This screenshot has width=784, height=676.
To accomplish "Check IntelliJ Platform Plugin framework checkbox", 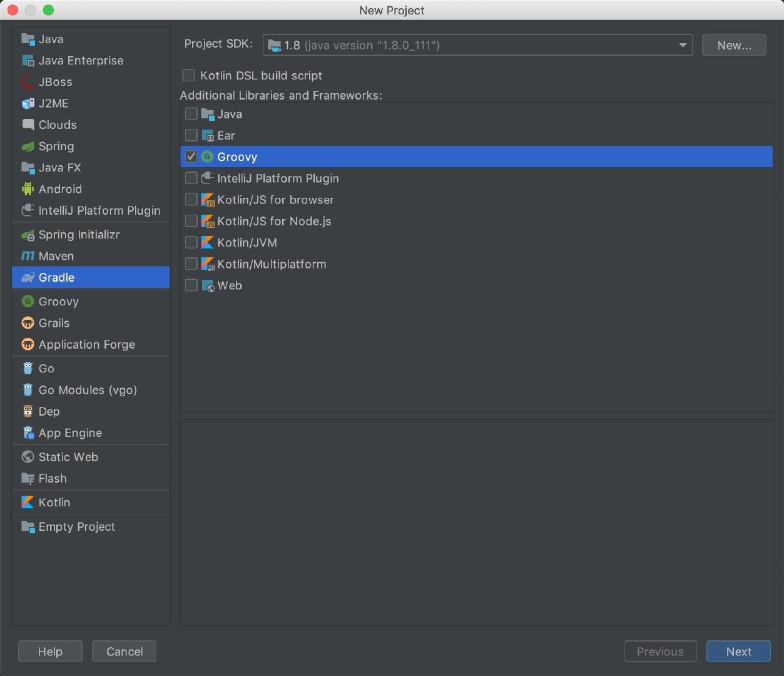I will point(191,178).
